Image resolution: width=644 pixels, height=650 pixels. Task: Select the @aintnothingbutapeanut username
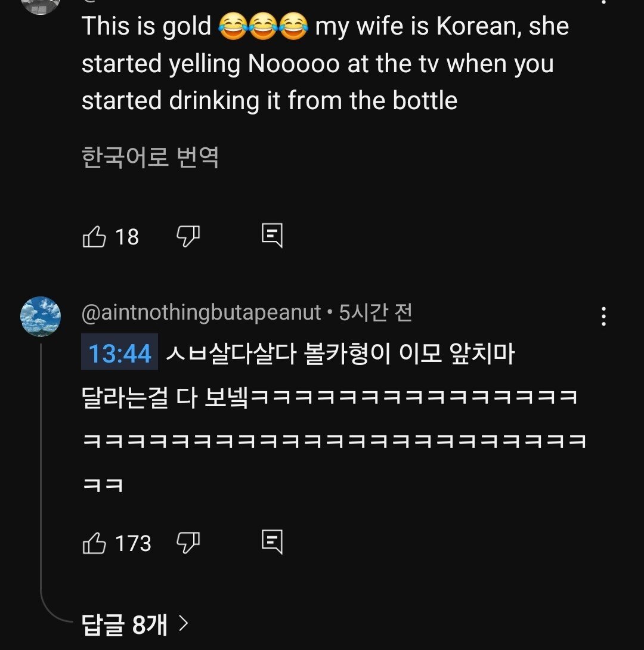click(x=203, y=312)
